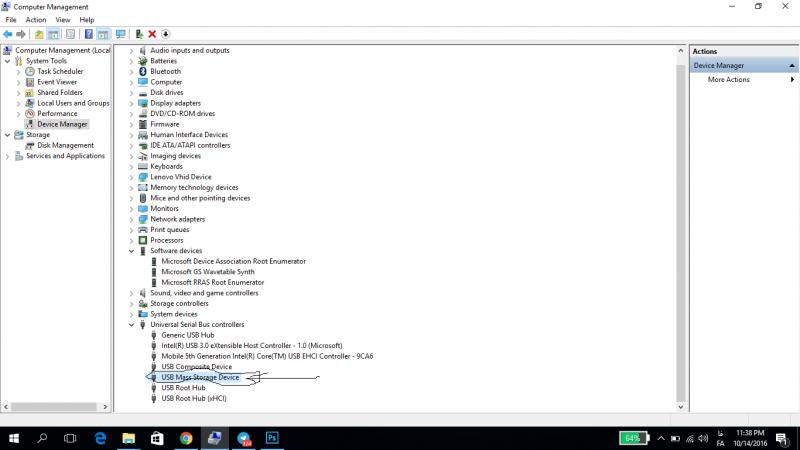Collapse the Storage node
The height and width of the screenshot is (450, 800).
[x=7, y=135]
